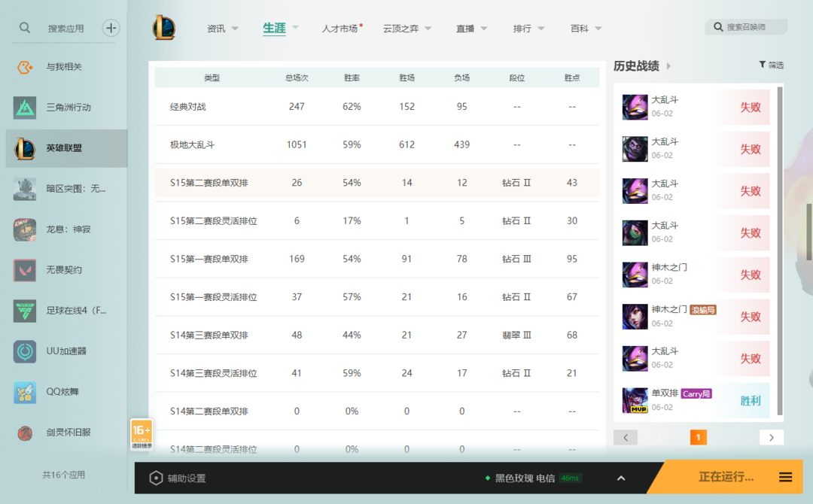Viewport: 813px width, 504px height.
Task: Click the match history vertical scrollbar
Action: pos(780,250)
